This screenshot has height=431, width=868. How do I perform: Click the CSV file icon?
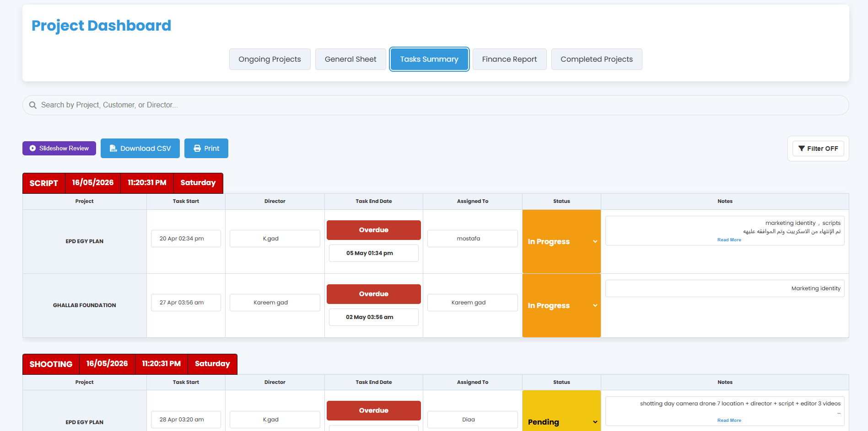coord(113,149)
